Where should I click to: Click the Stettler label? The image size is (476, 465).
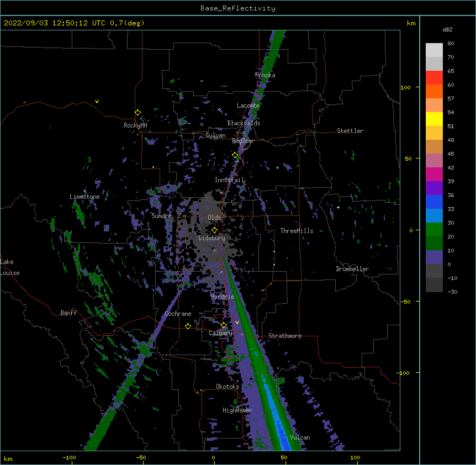pos(350,131)
